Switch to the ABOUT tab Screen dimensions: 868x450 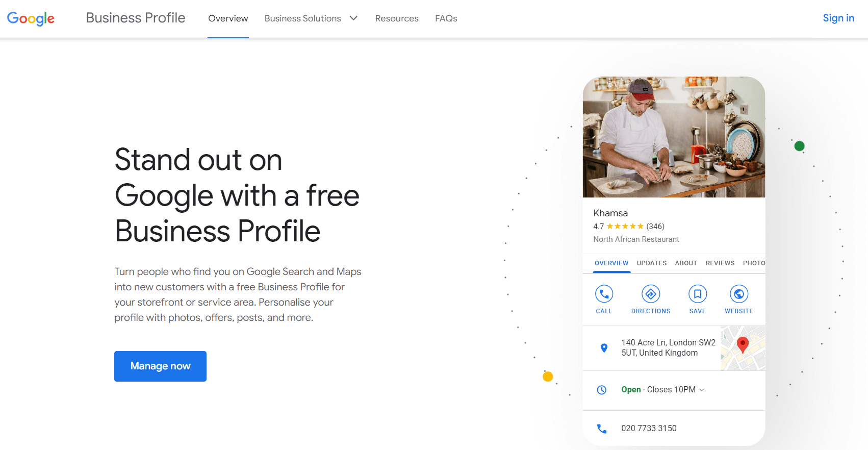(x=686, y=263)
